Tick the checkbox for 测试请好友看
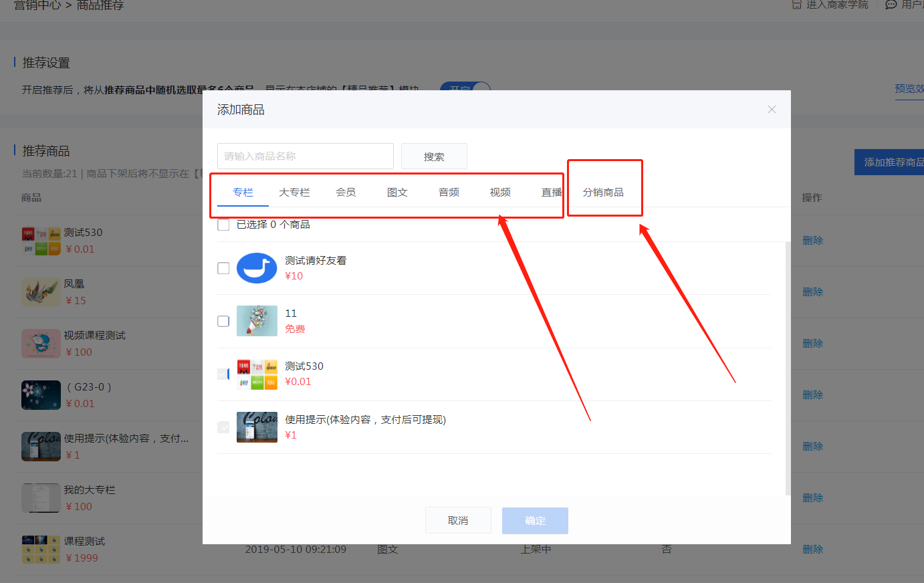This screenshot has height=583, width=924. coord(223,268)
